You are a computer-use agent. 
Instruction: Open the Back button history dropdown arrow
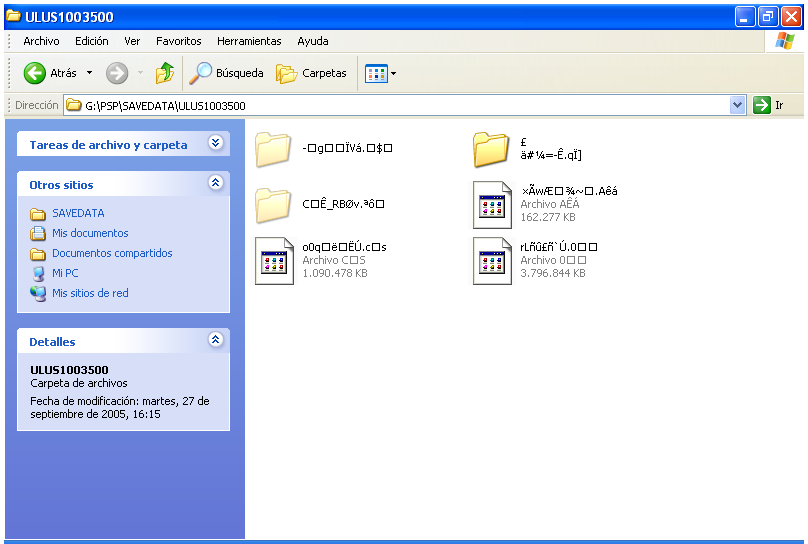click(89, 73)
